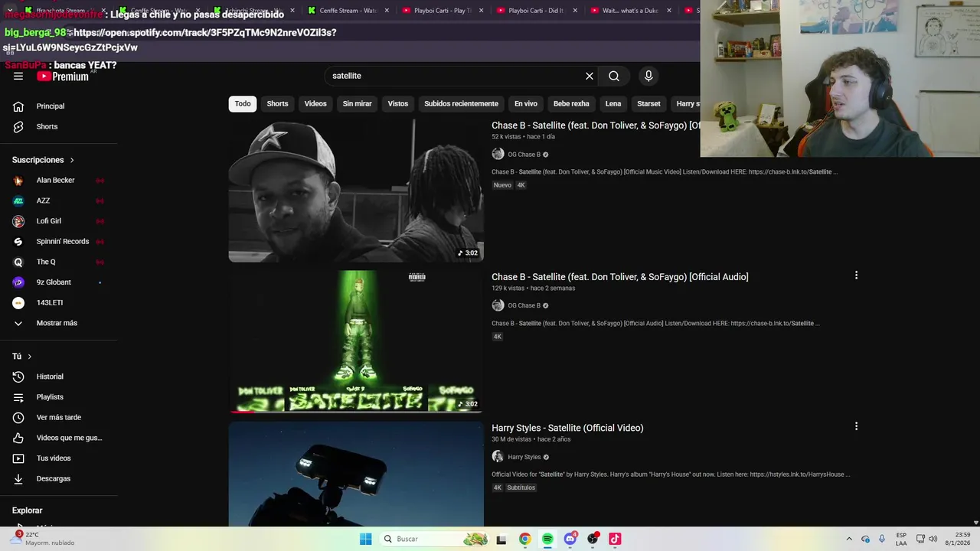Click the taskbar Buscar search box
This screenshot has height=551, width=980.
[434, 539]
